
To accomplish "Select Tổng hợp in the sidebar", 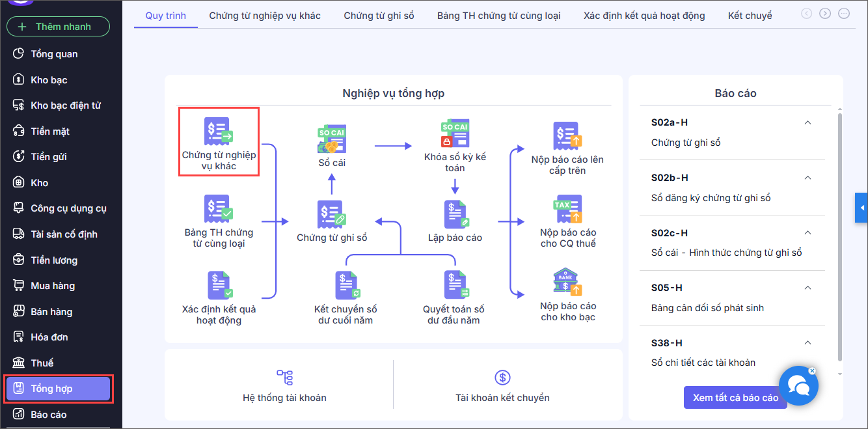I will (x=58, y=389).
